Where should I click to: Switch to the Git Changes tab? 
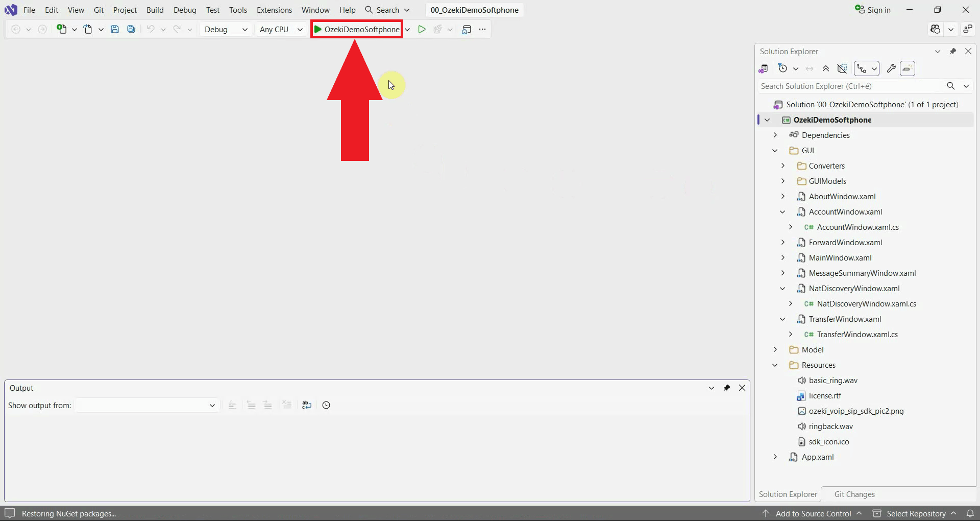(854, 494)
